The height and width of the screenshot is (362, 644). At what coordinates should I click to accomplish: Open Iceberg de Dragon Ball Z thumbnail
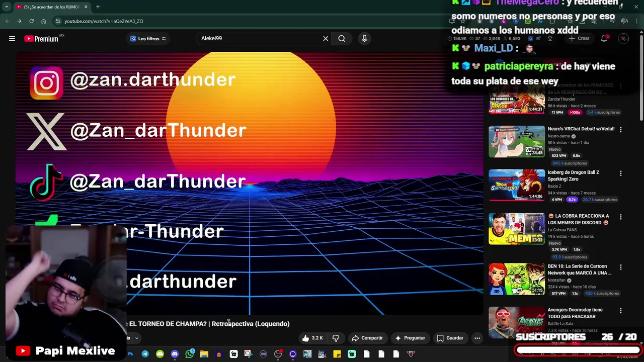[x=517, y=185]
